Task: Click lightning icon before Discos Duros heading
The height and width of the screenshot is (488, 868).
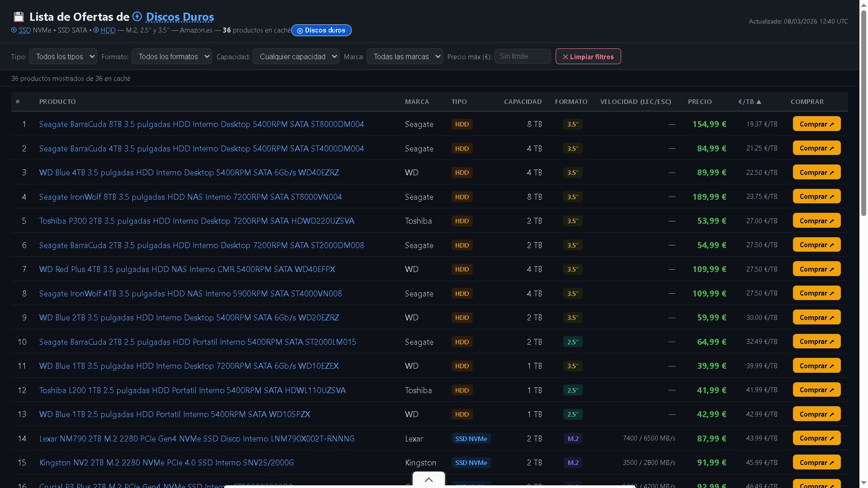Action: (x=137, y=17)
